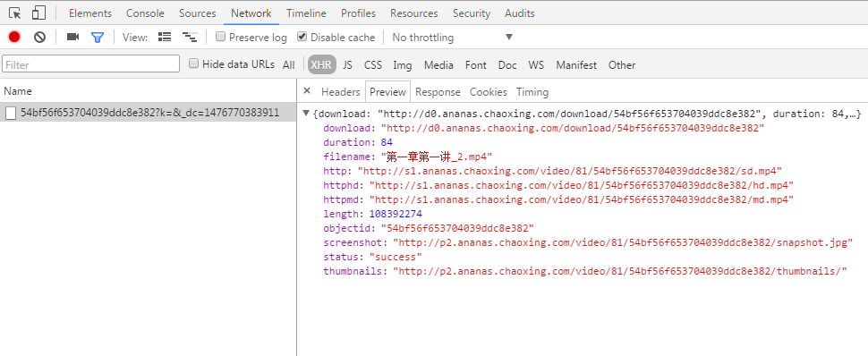Click the thumbnails URL value
Image resolution: width=868 pixels, height=356 pixels.
point(620,272)
